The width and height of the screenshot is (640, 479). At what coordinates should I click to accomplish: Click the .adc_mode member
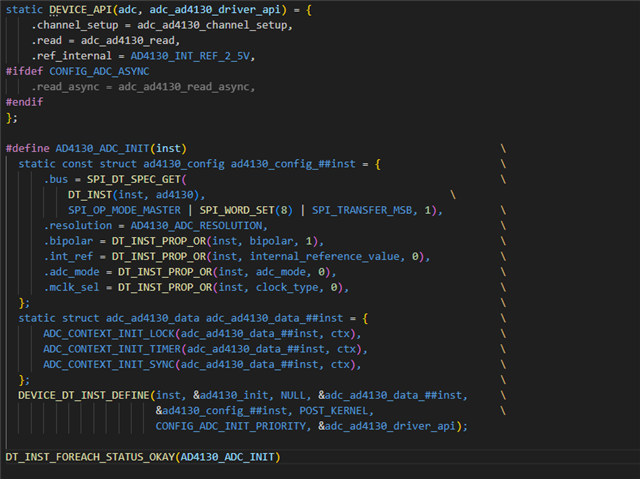pyautogui.click(x=71, y=272)
